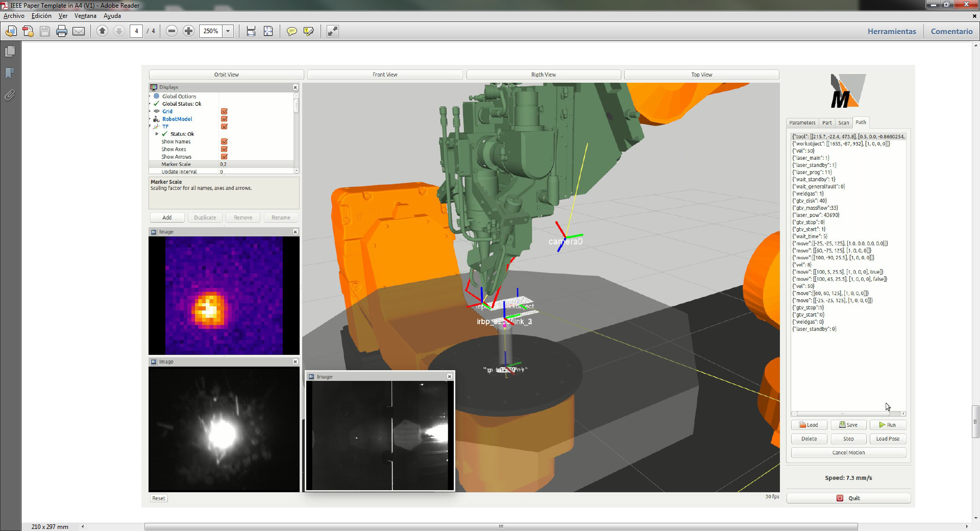Click the print icon in toolbar
The height and width of the screenshot is (531, 980).
point(62,31)
